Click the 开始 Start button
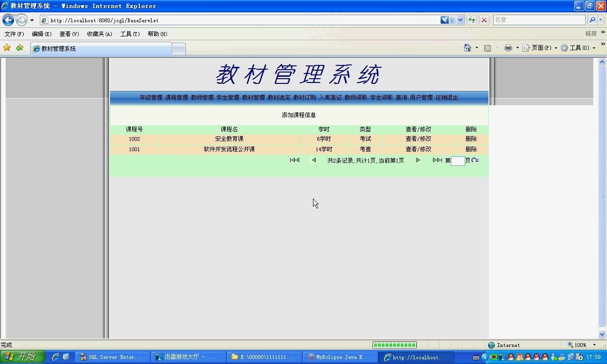 click(x=23, y=356)
